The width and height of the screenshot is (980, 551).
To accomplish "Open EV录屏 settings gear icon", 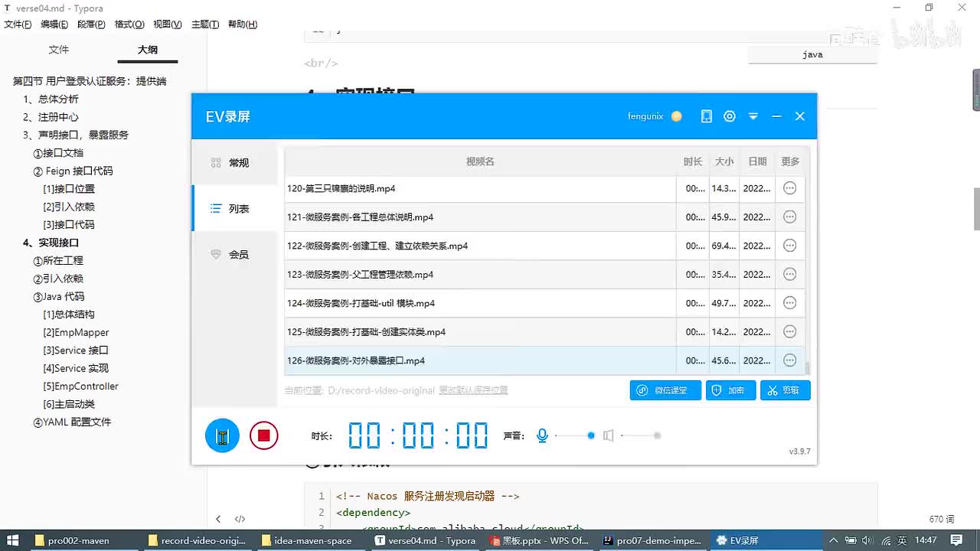I will (730, 116).
